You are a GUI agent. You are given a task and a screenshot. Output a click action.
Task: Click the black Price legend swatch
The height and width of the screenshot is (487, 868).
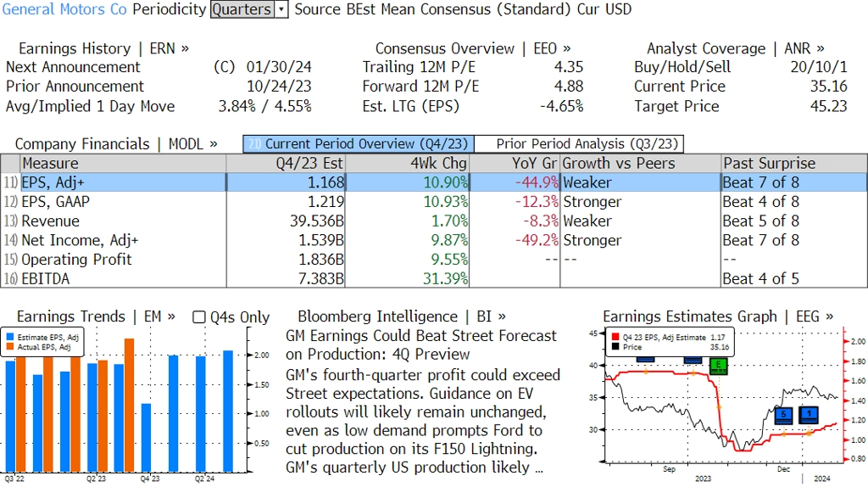pos(615,347)
